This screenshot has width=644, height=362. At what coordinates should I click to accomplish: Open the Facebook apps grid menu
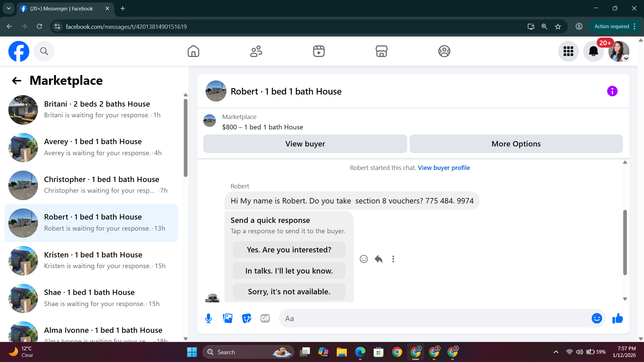(x=568, y=51)
